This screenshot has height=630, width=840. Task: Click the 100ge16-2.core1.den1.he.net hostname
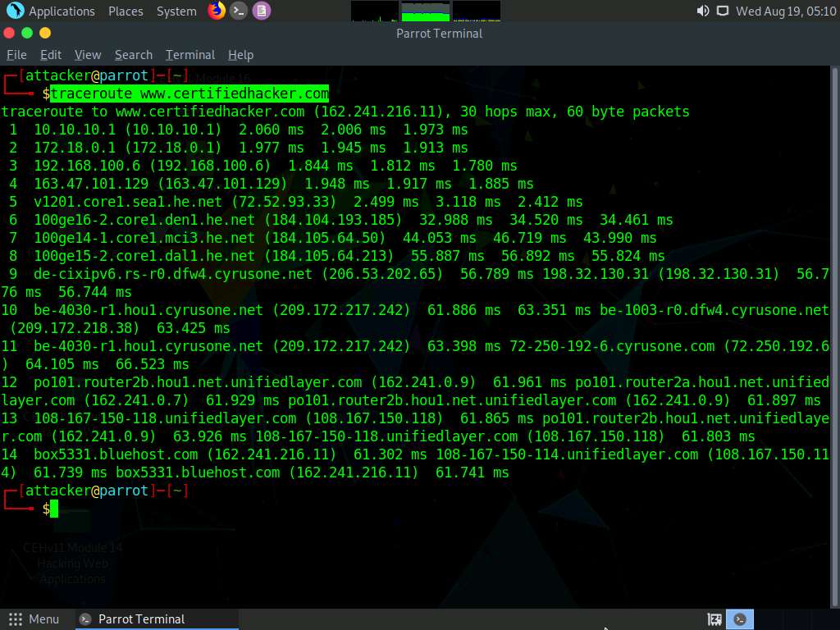(x=144, y=220)
